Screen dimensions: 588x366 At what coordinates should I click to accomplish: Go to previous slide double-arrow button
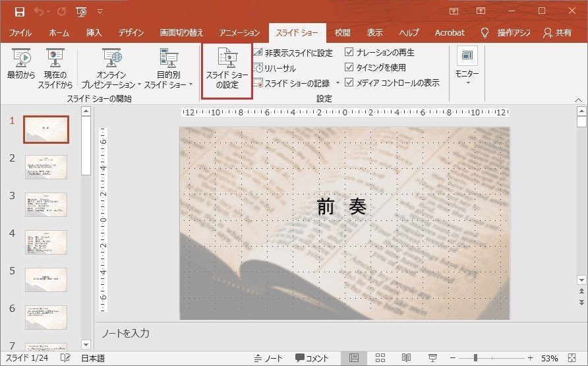pyautogui.click(x=581, y=291)
